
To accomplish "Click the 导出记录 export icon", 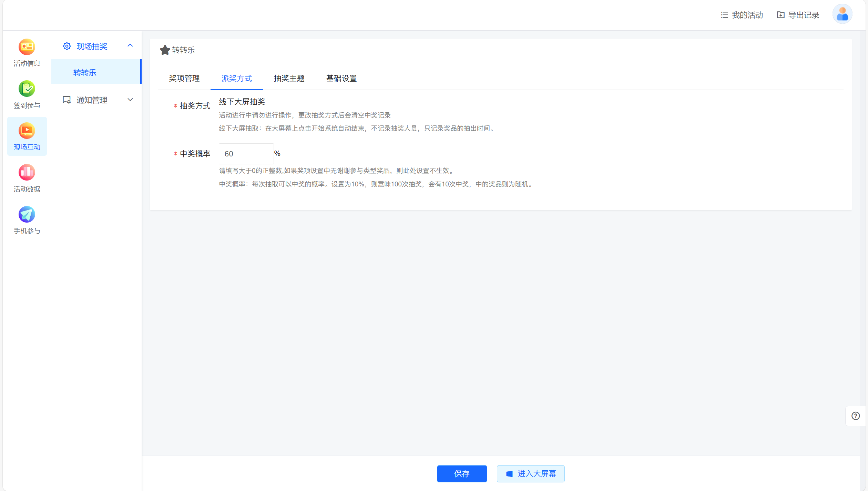I will point(780,15).
